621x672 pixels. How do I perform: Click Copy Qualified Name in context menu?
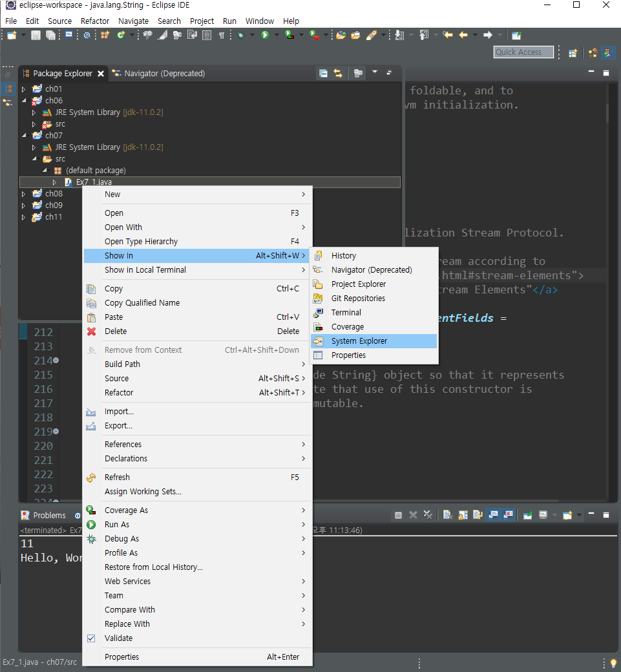(196, 303)
